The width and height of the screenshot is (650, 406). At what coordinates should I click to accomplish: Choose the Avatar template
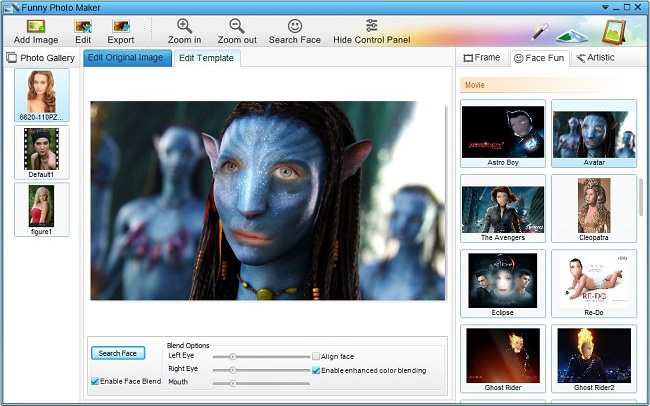click(594, 133)
